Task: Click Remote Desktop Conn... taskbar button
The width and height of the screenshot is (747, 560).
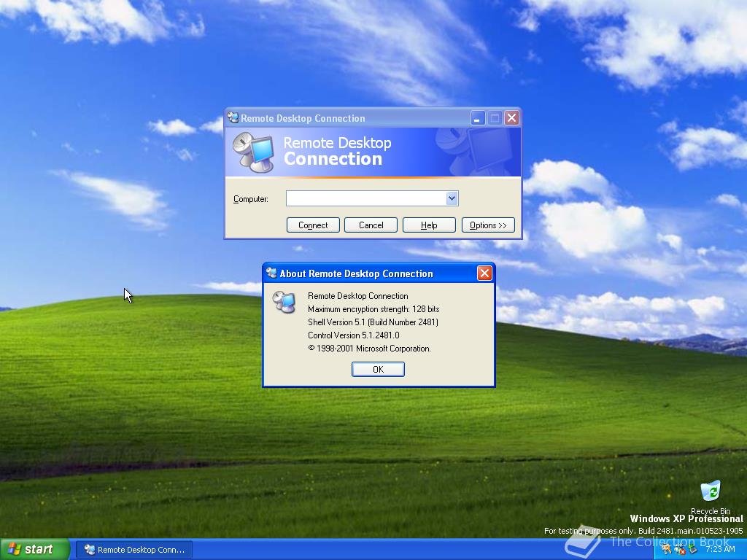Action: 134,550
